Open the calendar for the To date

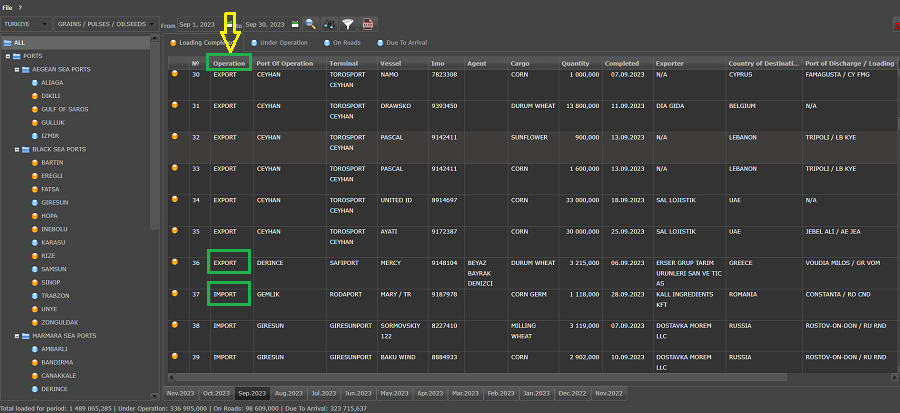295,24
